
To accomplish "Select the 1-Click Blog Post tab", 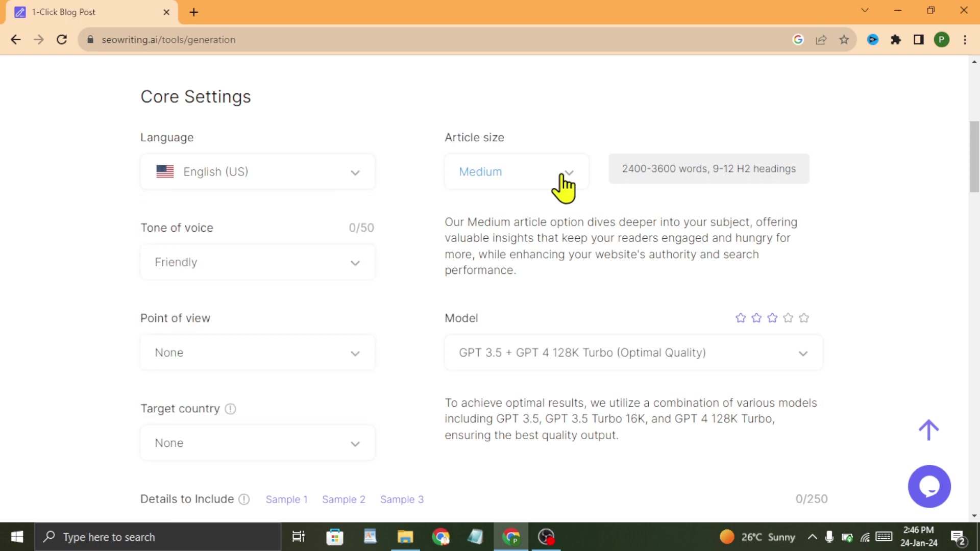I will [x=92, y=12].
